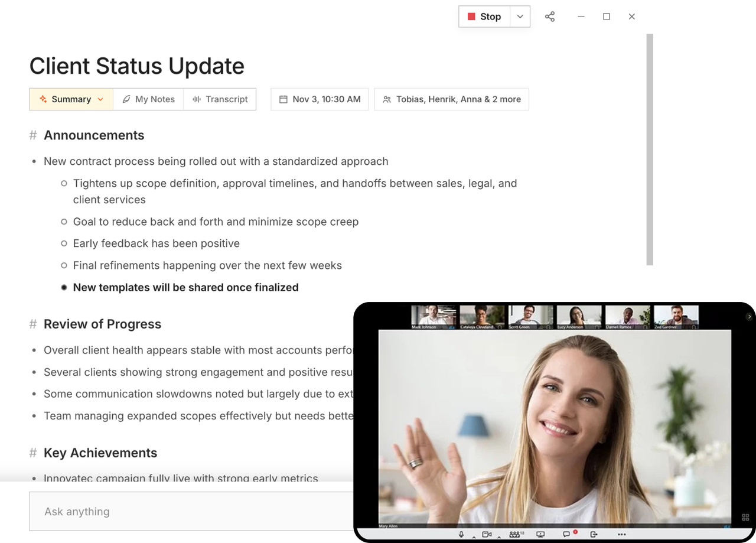
Task: Turn off the camera in video call
Action: pyautogui.click(x=487, y=534)
